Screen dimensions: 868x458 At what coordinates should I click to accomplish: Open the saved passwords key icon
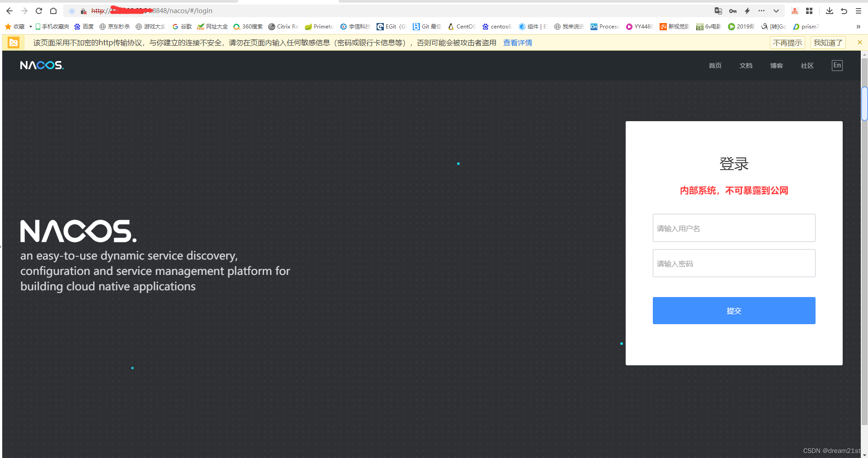pos(733,11)
